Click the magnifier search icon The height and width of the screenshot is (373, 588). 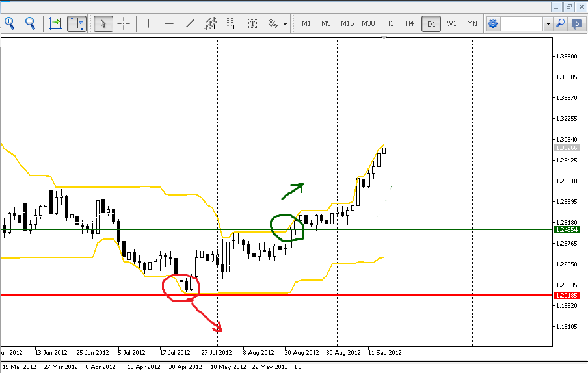560,23
